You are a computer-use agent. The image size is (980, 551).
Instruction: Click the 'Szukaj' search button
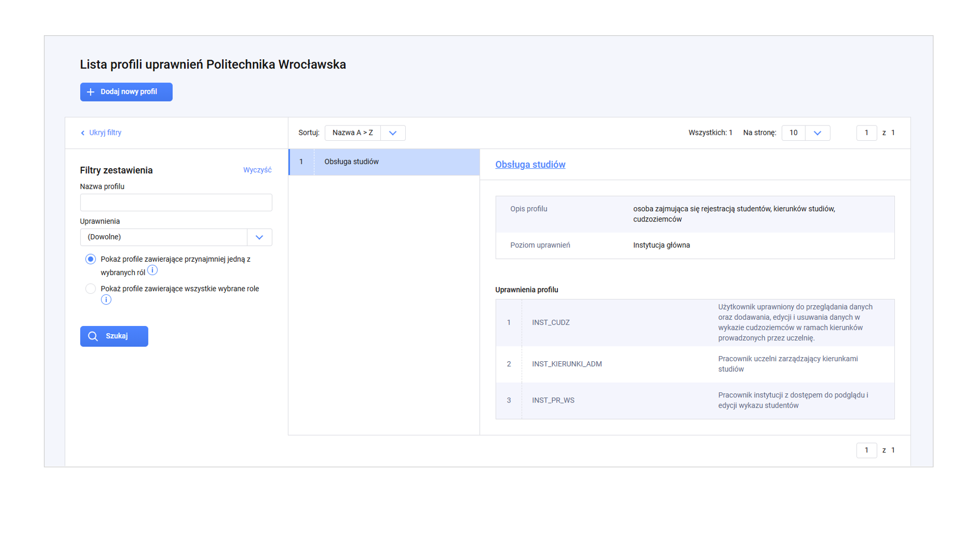pos(114,336)
